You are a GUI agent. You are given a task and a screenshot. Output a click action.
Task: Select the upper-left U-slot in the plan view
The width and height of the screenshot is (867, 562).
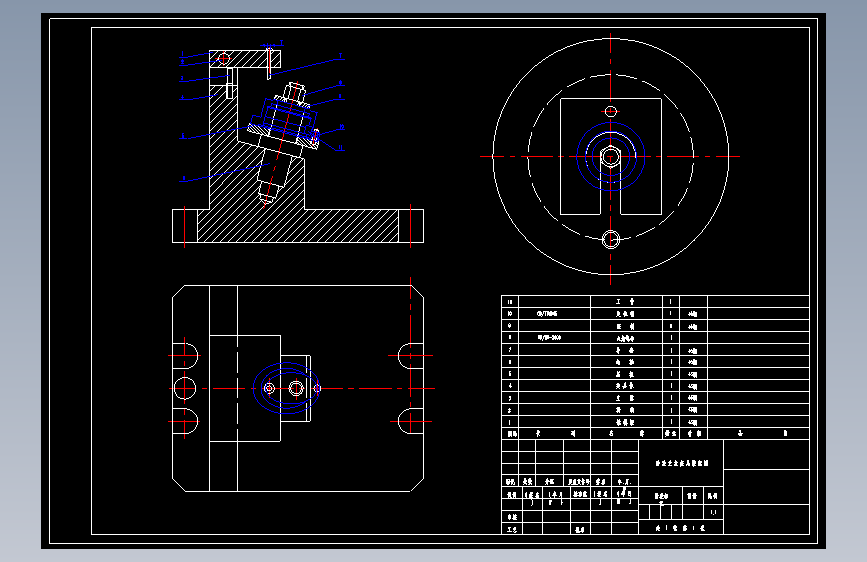pyautogui.click(x=185, y=356)
